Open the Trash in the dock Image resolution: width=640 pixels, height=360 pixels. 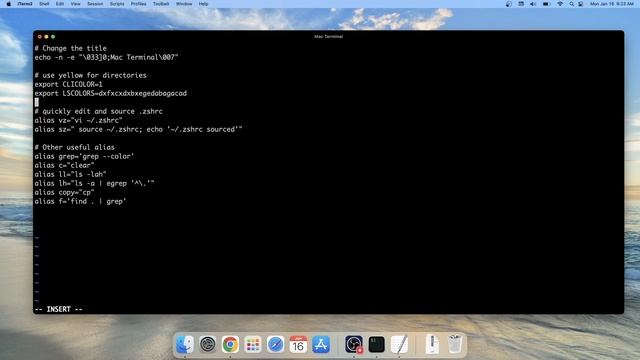click(455, 344)
